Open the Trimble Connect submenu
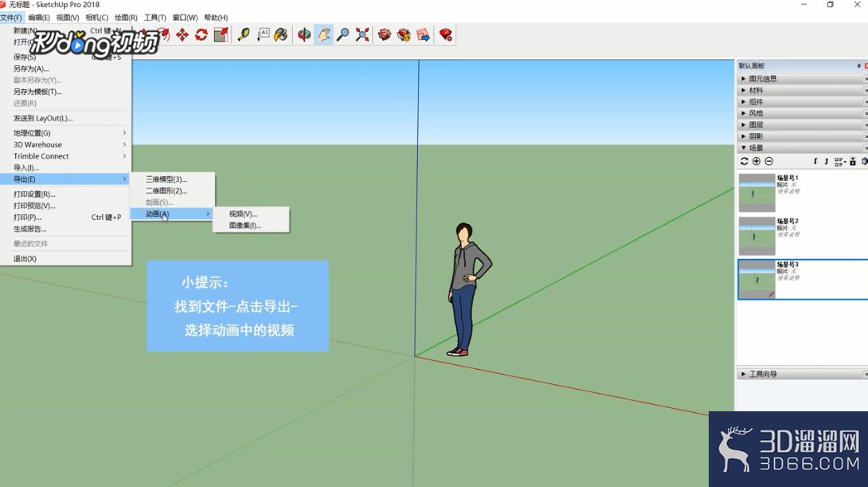This screenshot has height=487, width=868. 66,156
